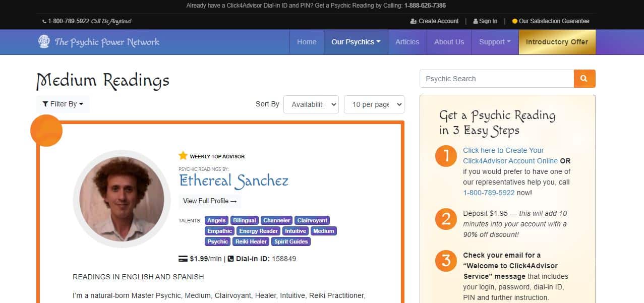Screen dimensions: 644x303
Task: Open Our Satisfaction Guarantee link
Action: click(554, 21)
